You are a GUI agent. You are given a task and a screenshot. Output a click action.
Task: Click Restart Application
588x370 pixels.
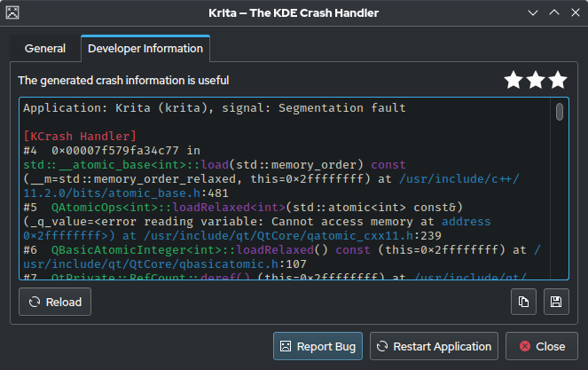(x=435, y=346)
